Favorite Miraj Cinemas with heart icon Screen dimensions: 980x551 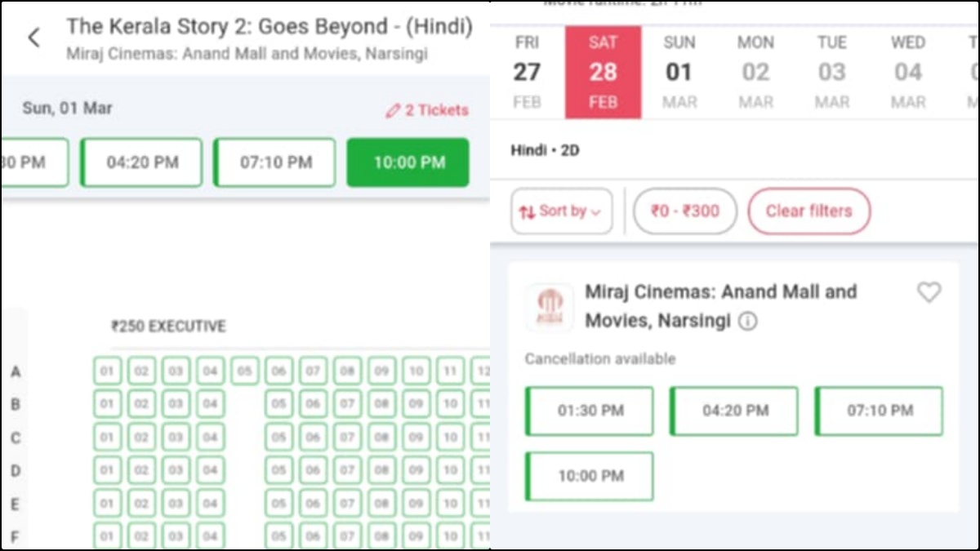pos(929,292)
